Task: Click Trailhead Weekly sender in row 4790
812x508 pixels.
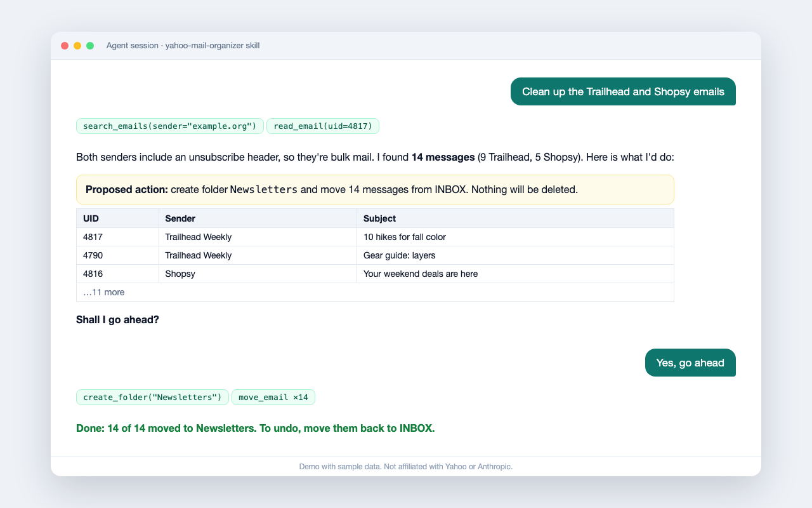Action: [x=258, y=255]
